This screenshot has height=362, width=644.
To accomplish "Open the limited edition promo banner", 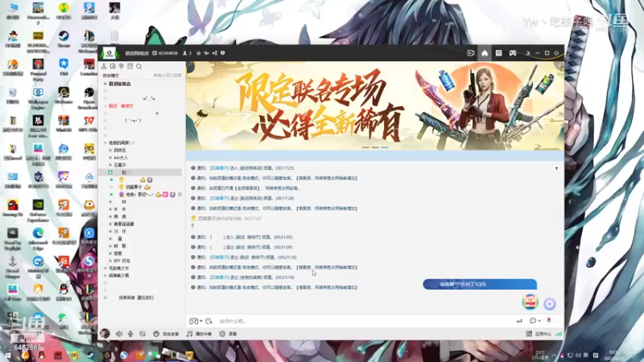I will (x=374, y=106).
